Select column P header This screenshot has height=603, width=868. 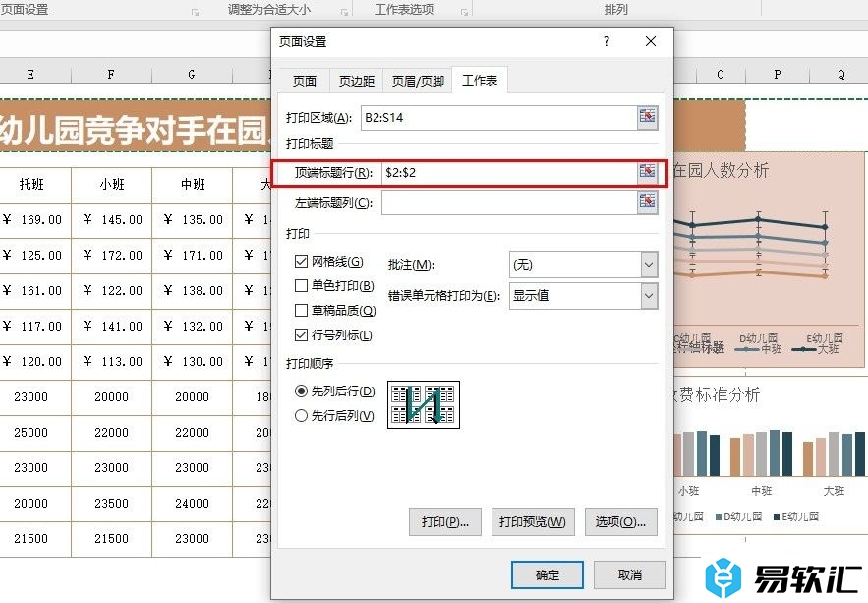(x=778, y=74)
